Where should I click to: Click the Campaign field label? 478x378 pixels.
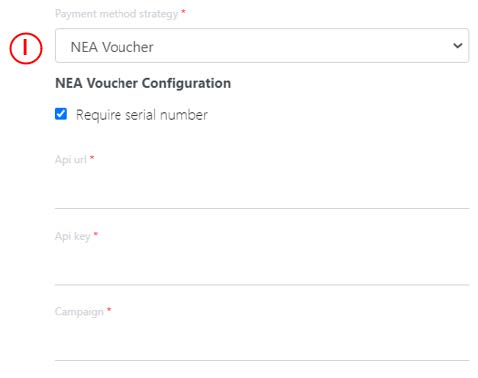point(79,312)
